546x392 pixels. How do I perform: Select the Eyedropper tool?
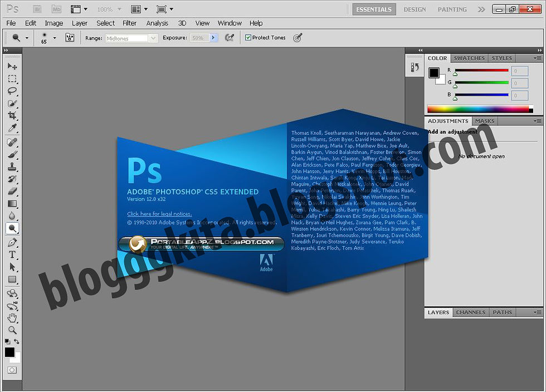coord(12,128)
